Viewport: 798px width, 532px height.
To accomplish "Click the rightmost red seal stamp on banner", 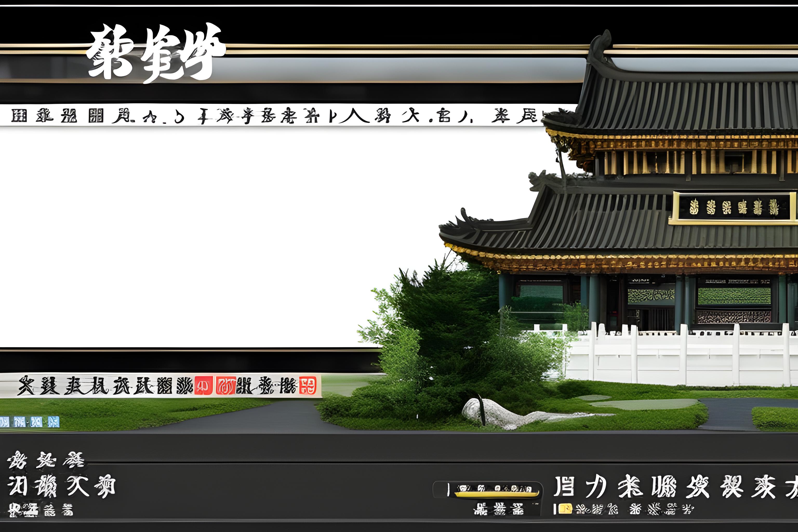I will click(x=308, y=385).
